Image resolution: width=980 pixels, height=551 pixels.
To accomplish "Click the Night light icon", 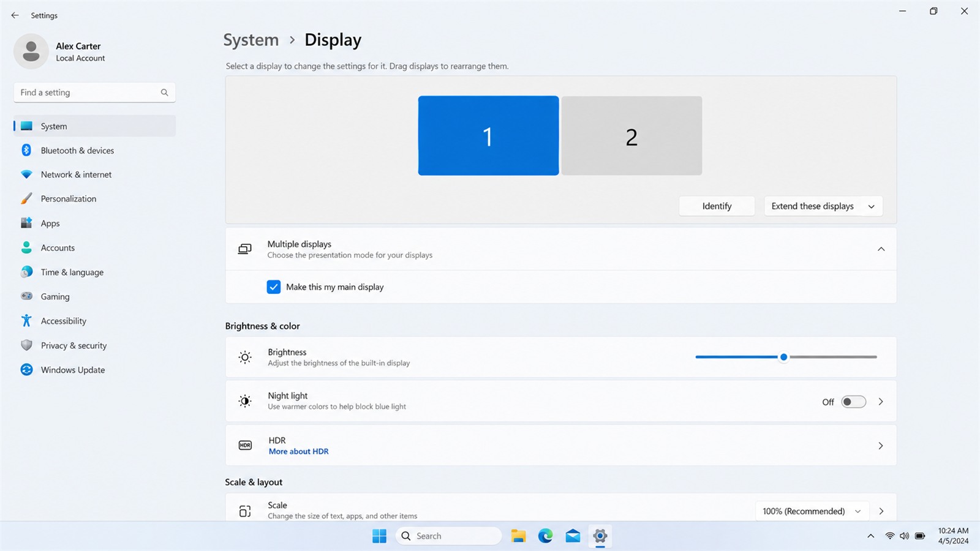I will tap(245, 401).
